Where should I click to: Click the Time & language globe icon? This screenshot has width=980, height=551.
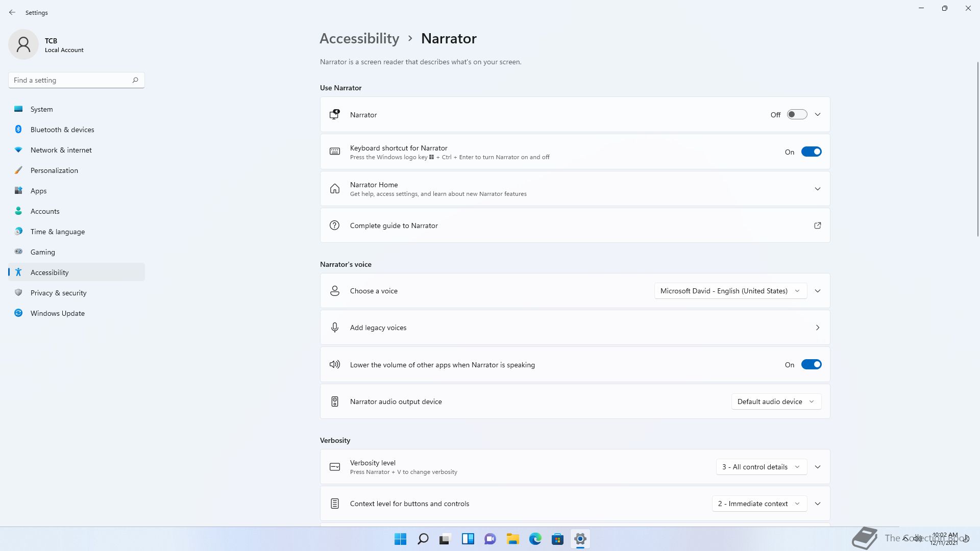click(18, 231)
